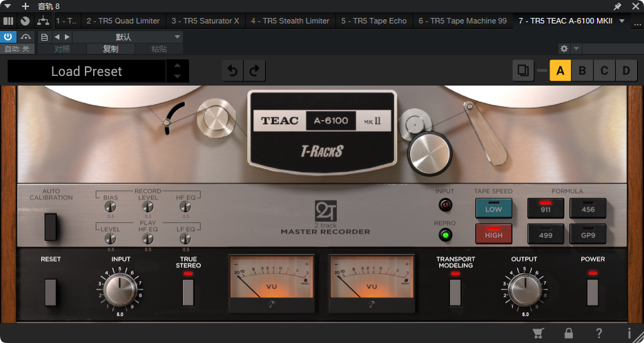Open help question mark icon
Image resolution: width=644 pixels, height=343 pixels.
coord(599,333)
